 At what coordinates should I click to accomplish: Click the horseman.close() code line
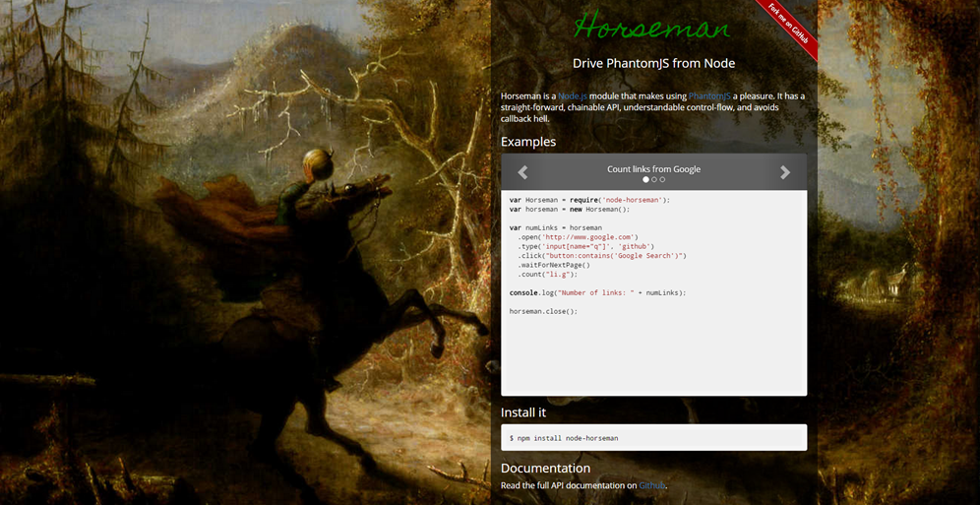pos(543,311)
